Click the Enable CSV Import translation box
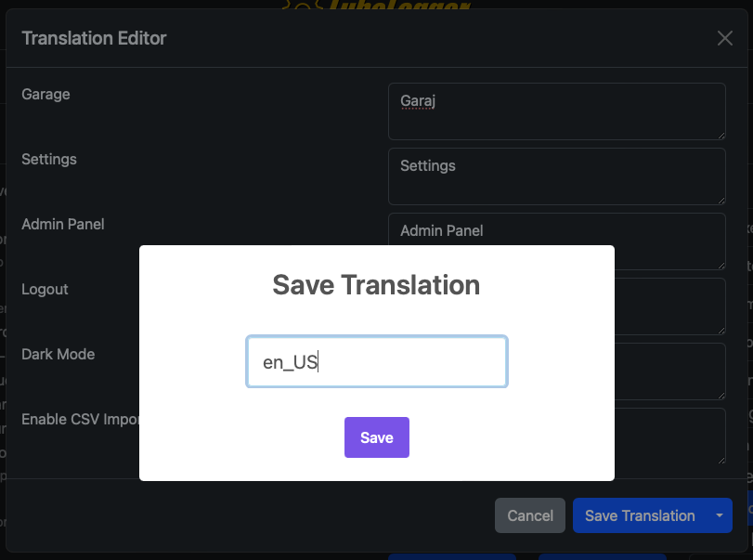The width and height of the screenshot is (753, 560). tap(669, 436)
